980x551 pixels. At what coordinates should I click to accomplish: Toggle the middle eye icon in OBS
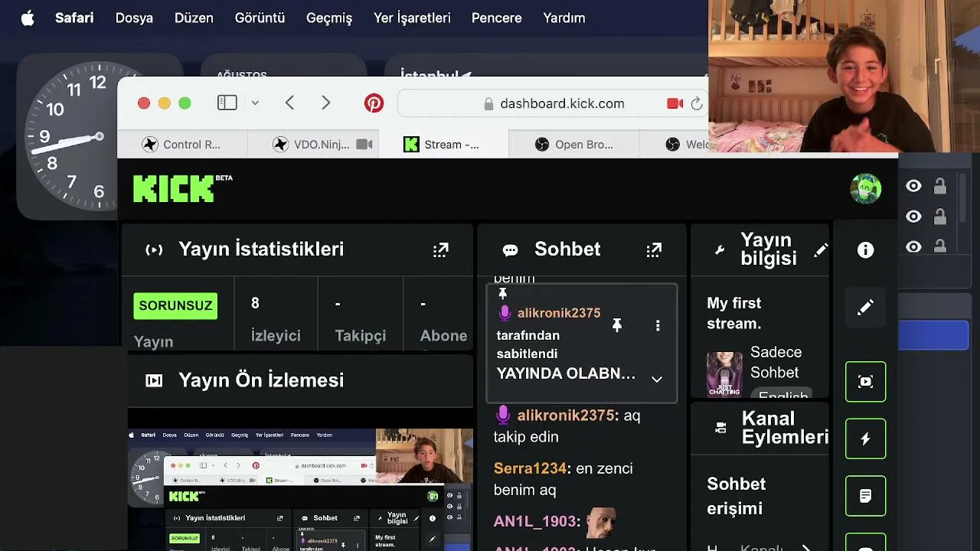coord(913,217)
